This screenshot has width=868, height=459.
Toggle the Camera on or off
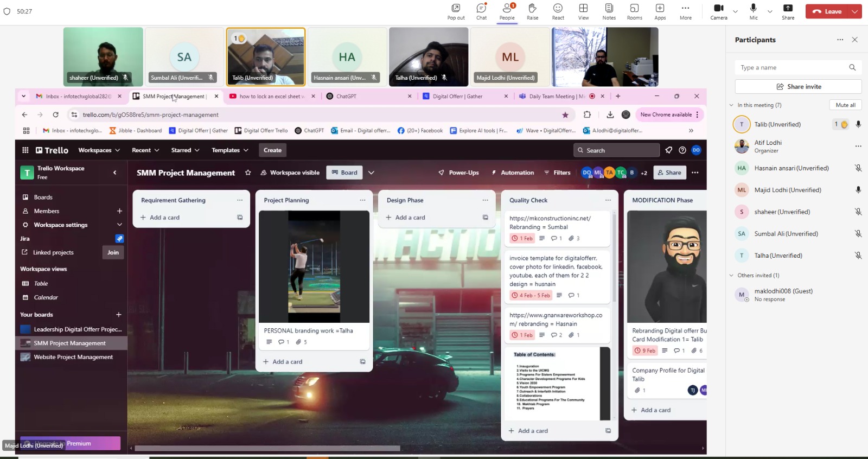click(x=719, y=11)
